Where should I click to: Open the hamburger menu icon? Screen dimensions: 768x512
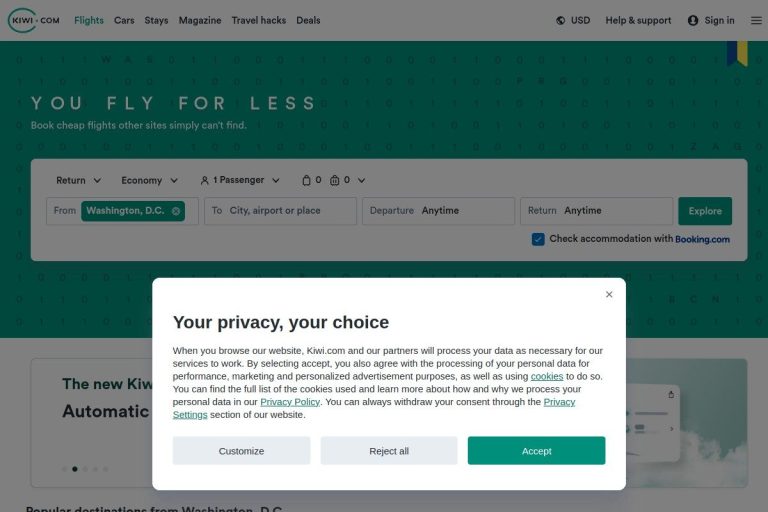point(756,20)
